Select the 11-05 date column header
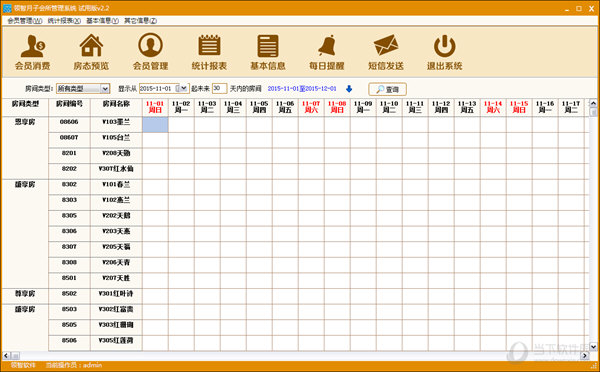 (x=259, y=107)
